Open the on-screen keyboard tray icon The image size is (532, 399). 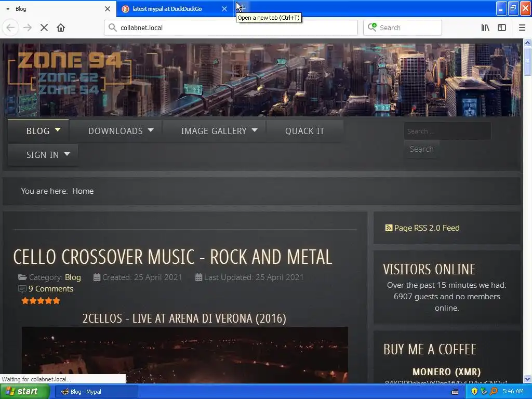click(455, 392)
